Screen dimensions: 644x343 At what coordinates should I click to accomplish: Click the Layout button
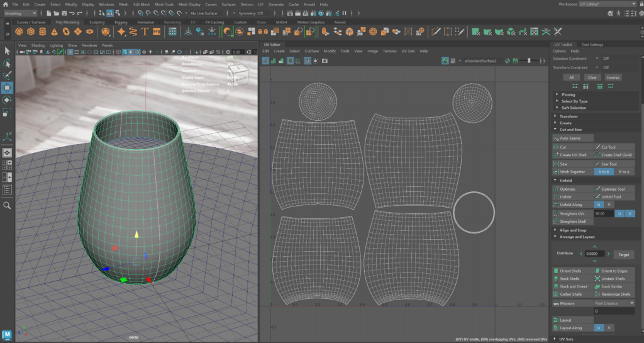click(x=573, y=320)
